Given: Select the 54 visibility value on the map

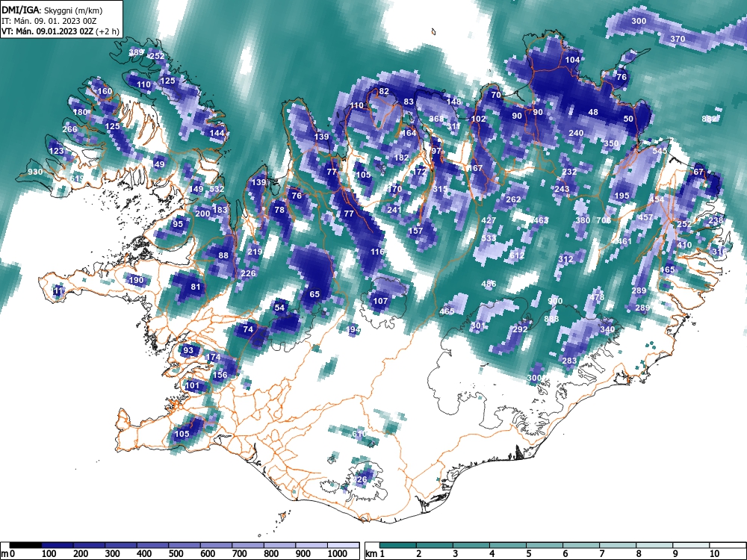Looking at the screenshot, I should [279, 308].
